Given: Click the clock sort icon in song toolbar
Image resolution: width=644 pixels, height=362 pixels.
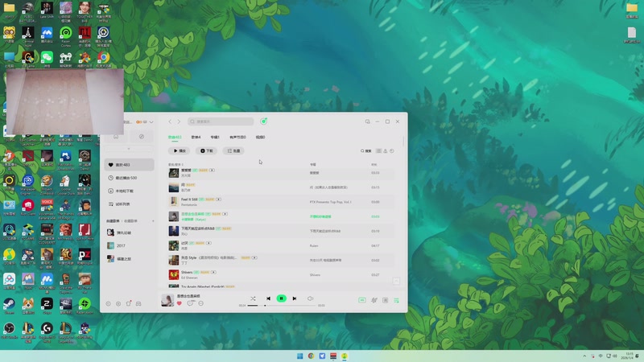Looking at the screenshot, I should click(x=392, y=151).
